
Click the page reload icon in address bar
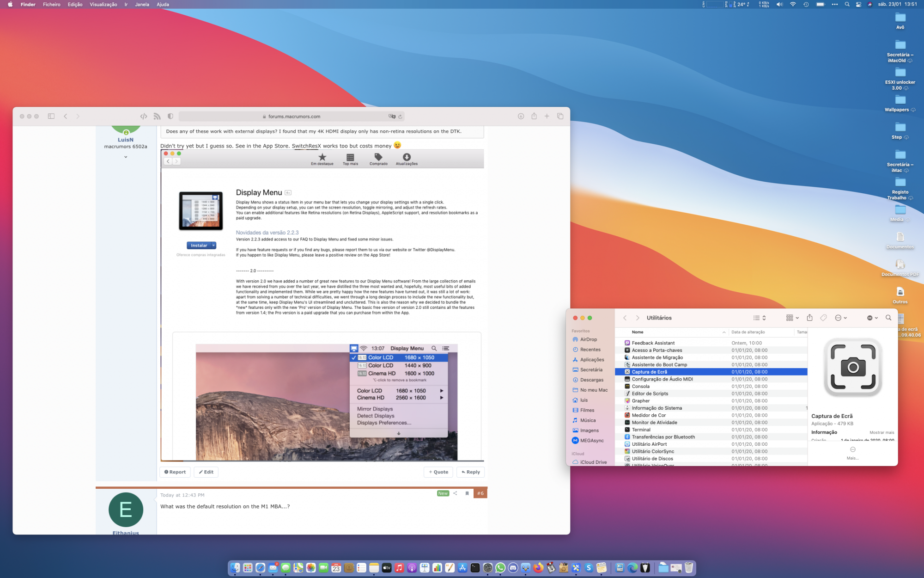click(x=401, y=117)
